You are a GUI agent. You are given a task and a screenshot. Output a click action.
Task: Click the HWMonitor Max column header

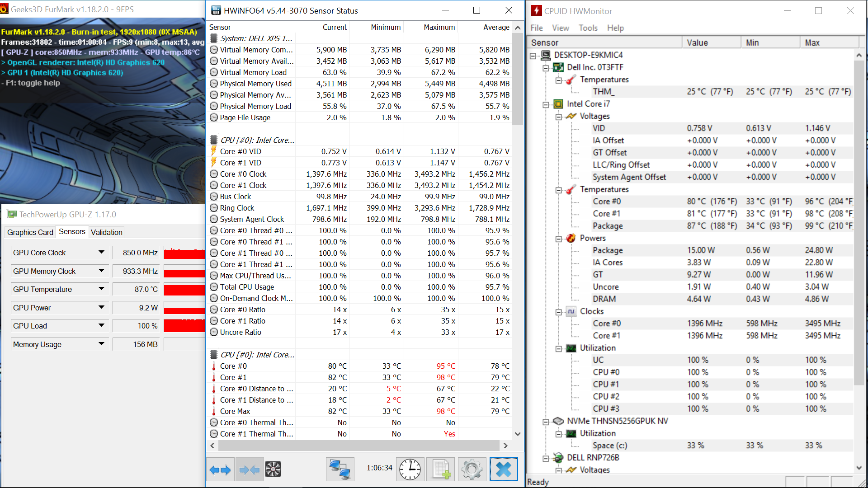click(830, 42)
